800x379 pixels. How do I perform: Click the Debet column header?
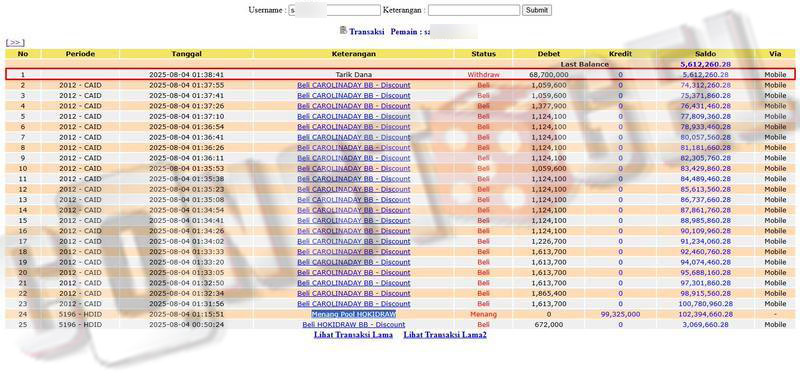548,54
